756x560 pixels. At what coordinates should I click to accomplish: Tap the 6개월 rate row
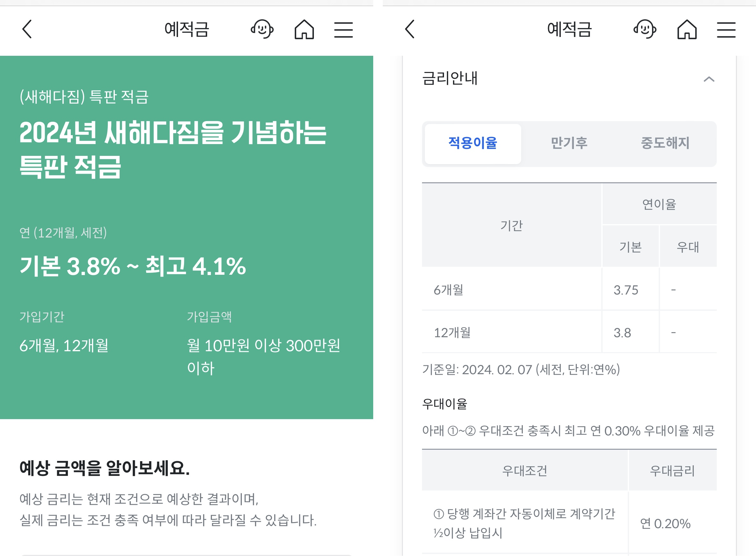pos(448,290)
